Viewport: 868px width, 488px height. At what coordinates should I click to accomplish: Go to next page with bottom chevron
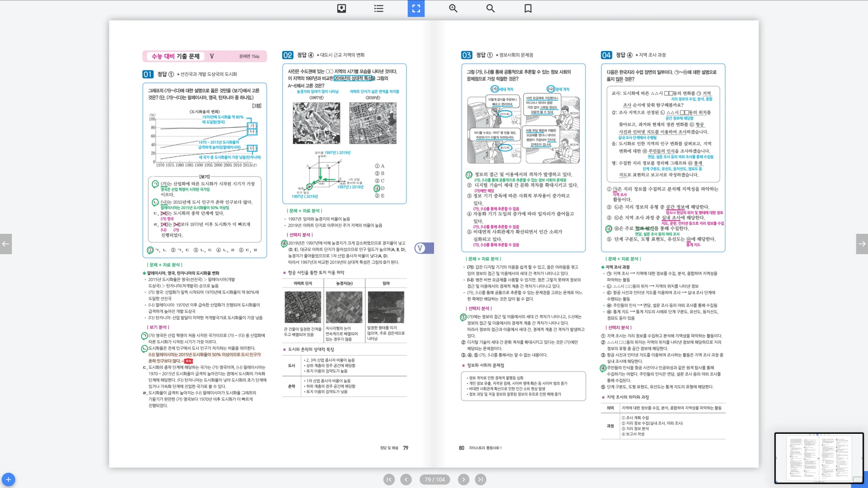464,479
